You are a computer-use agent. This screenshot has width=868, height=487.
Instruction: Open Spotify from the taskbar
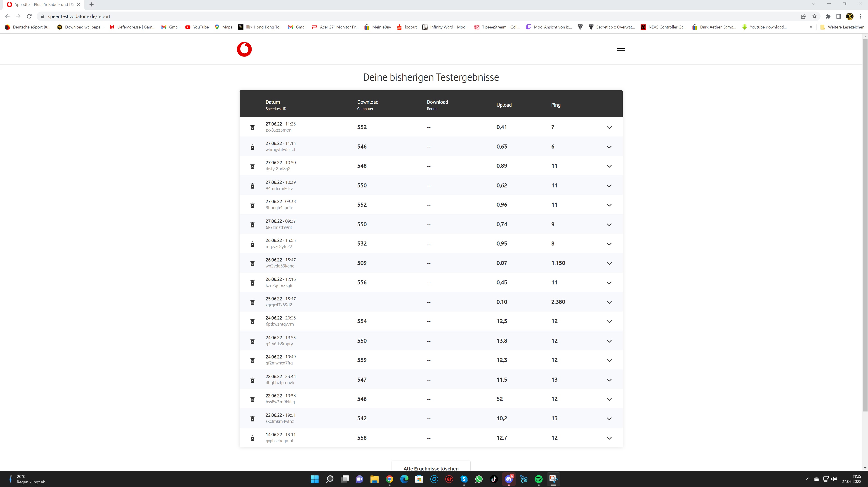tap(538, 479)
